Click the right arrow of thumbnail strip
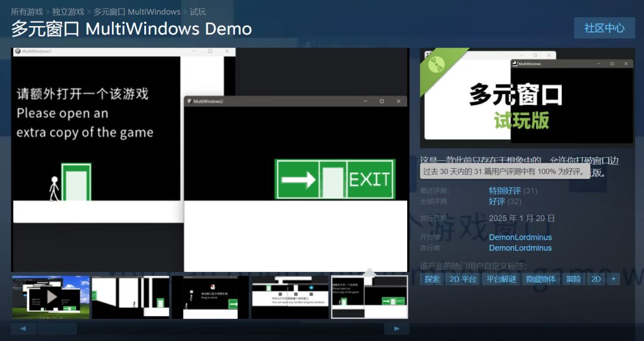Screen dimensions: 644x341 coord(397,328)
